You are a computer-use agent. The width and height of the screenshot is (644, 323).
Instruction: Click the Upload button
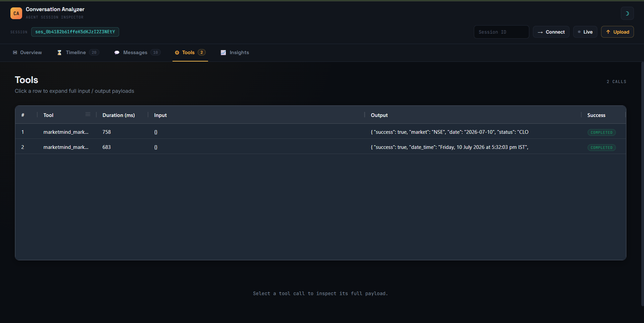pyautogui.click(x=617, y=32)
